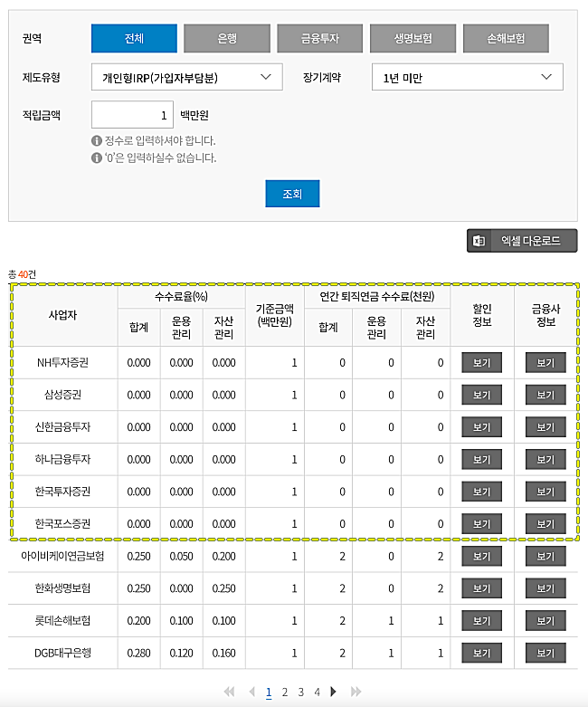View 금융사정보 for 롯데손해보험

545,621
